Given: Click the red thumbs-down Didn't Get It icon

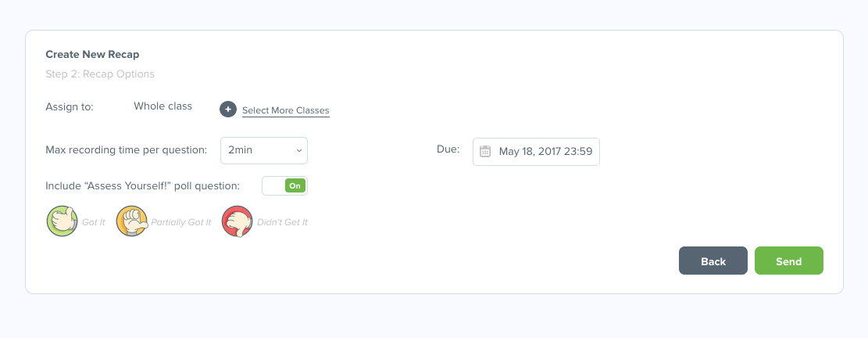Looking at the screenshot, I should [x=238, y=221].
